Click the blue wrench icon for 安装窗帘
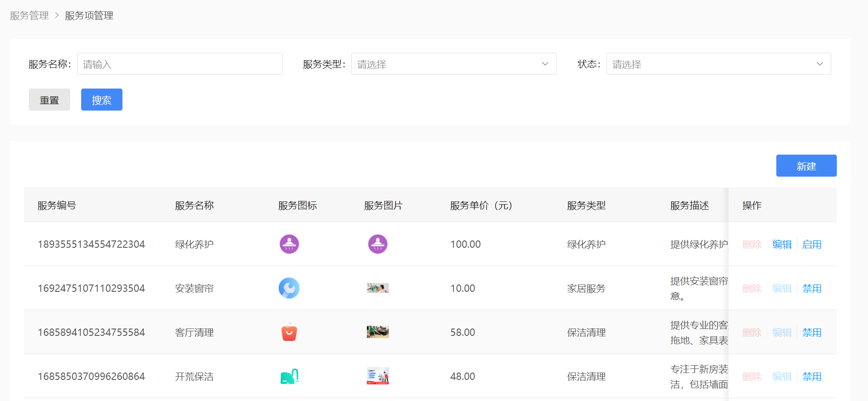This screenshot has height=401, width=868. [289, 288]
